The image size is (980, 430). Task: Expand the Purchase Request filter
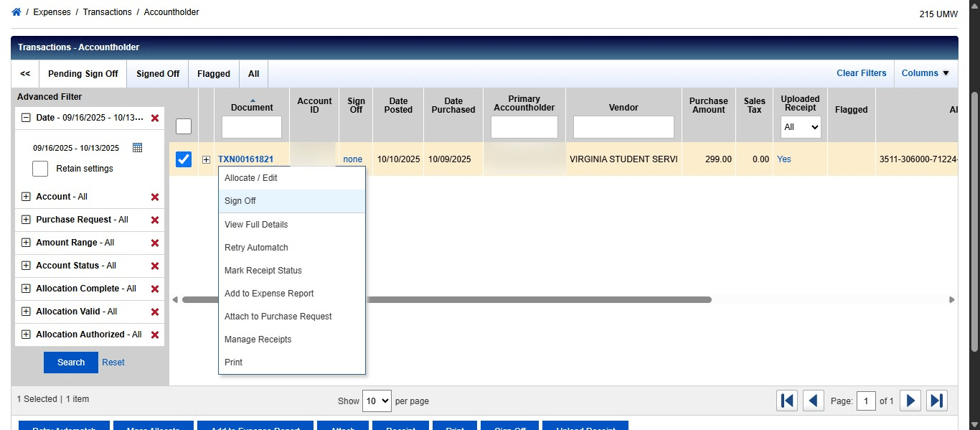pyautogui.click(x=27, y=220)
